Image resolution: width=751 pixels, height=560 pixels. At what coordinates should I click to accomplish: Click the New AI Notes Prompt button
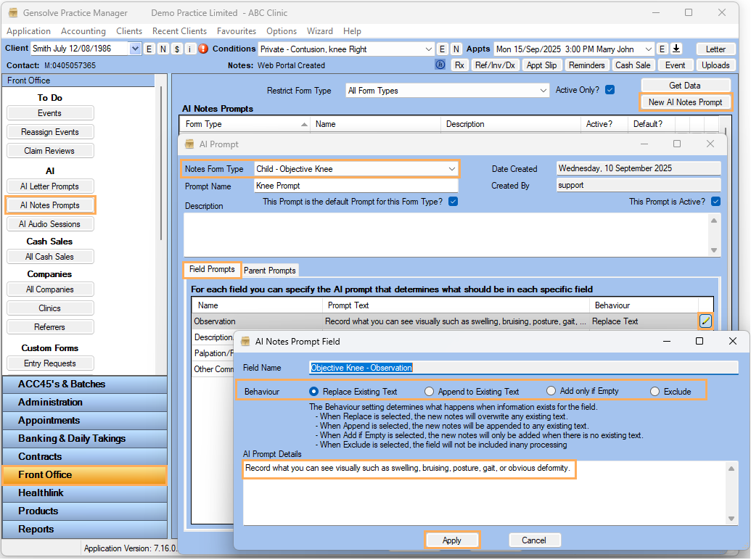coord(685,102)
